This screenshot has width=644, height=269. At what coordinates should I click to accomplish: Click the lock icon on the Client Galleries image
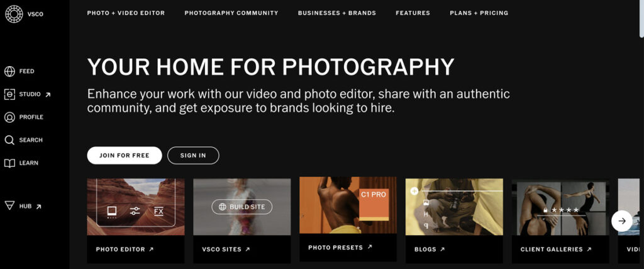click(x=545, y=210)
